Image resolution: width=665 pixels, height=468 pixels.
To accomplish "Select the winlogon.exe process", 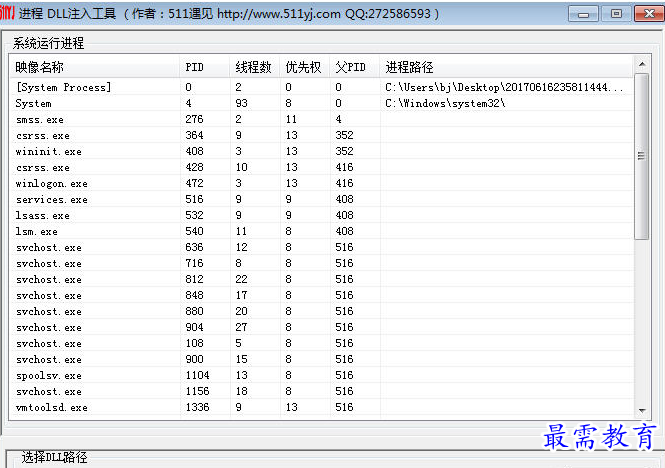I will point(52,184).
